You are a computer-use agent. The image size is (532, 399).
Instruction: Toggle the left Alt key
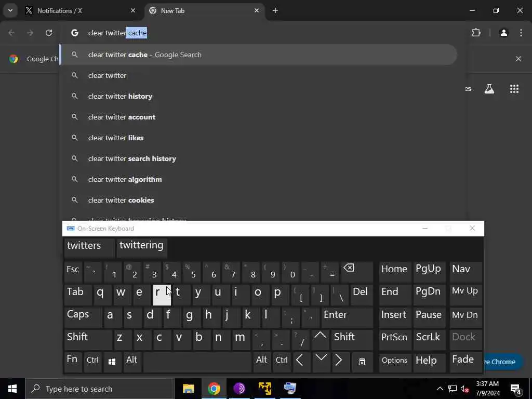(131, 362)
